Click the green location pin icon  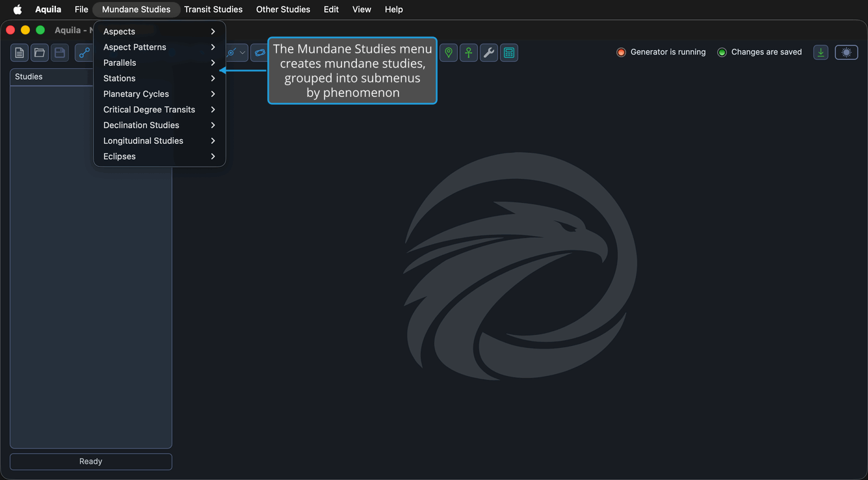tap(449, 53)
